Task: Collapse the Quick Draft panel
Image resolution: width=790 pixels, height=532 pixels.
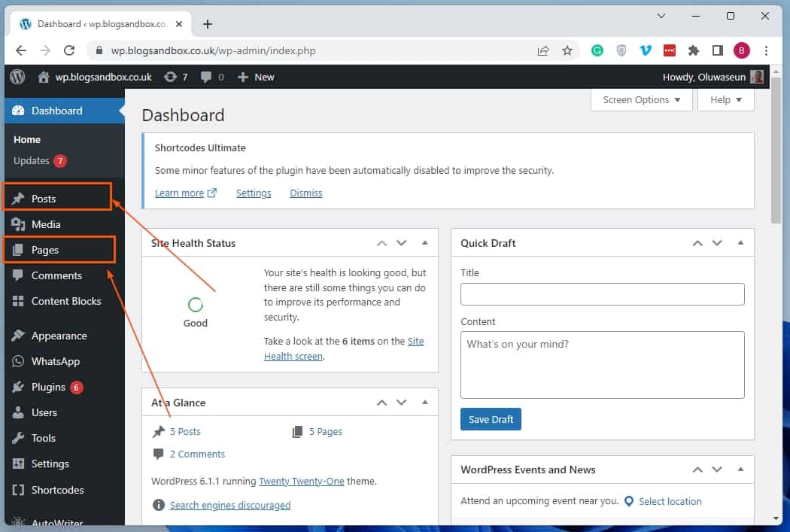Action: tap(740, 243)
